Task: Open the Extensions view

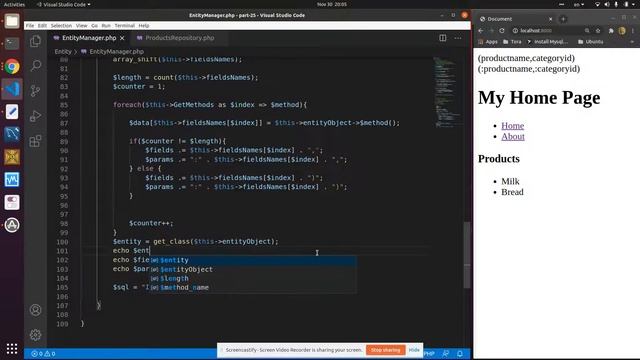Action: (36, 141)
